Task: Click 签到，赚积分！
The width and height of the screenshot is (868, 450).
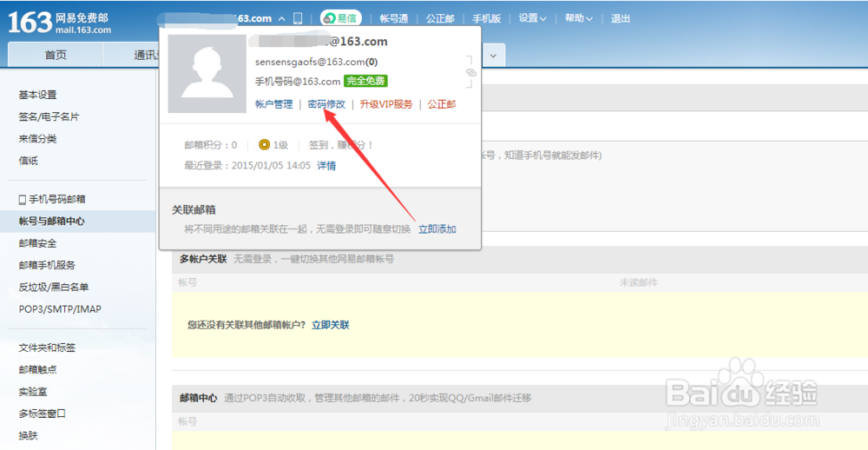Action: pyautogui.click(x=341, y=145)
